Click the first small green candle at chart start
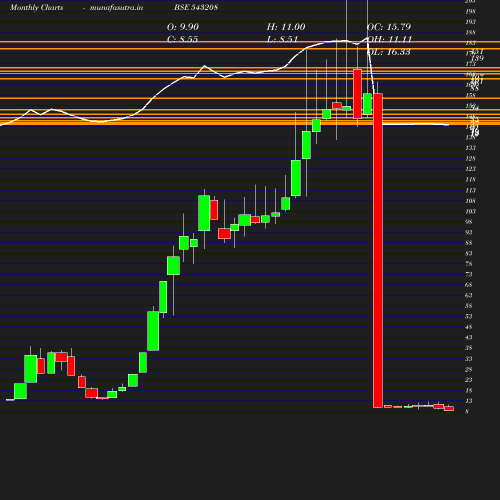 (x=10, y=399)
